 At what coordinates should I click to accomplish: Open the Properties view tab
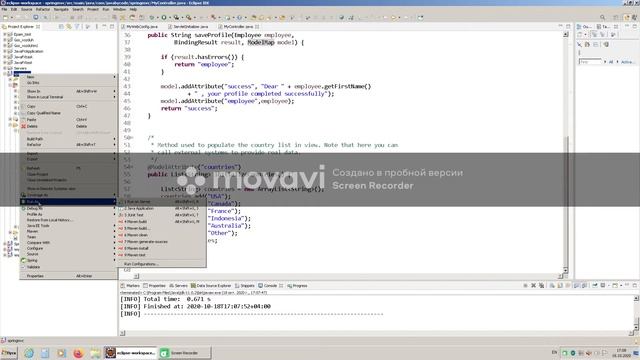(154, 286)
